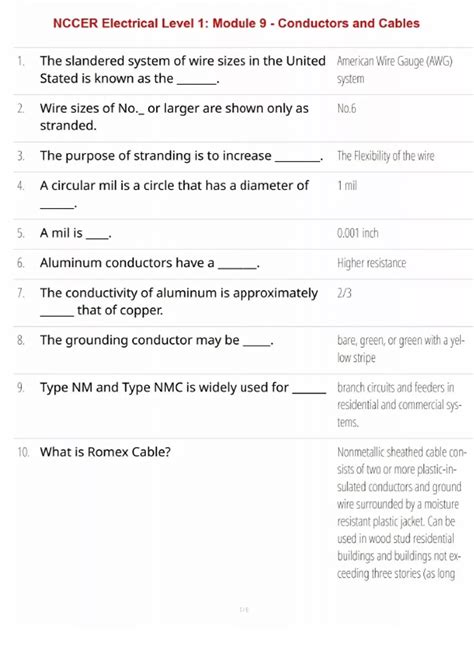Click the Nonmetallic sheathed cable answer paragraph

coord(402,513)
